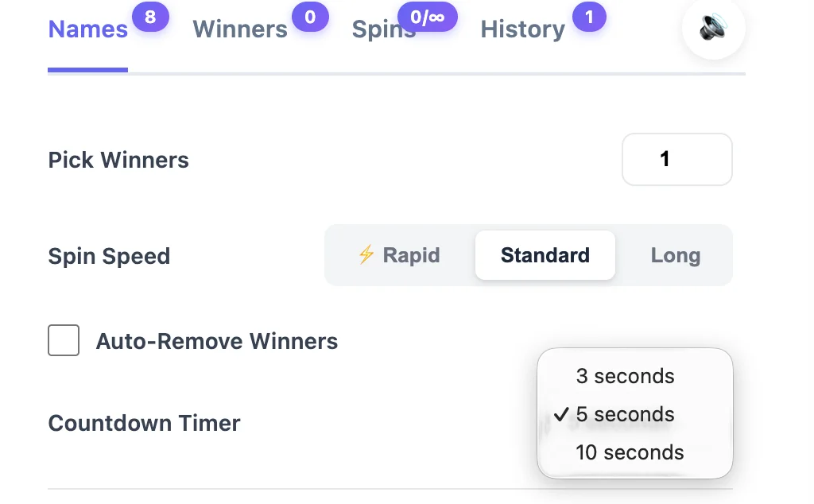
Task: Enable Auto-Remove Winners
Action: tap(64, 340)
